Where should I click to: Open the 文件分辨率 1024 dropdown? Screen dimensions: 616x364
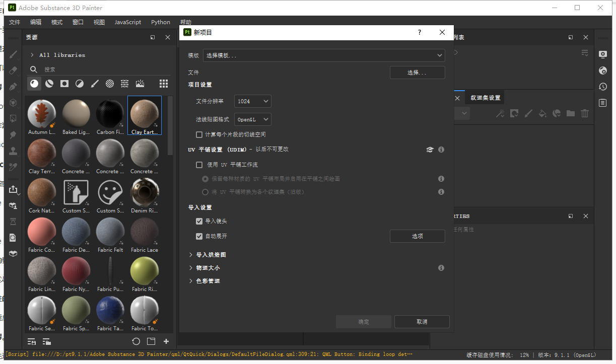pyautogui.click(x=252, y=101)
